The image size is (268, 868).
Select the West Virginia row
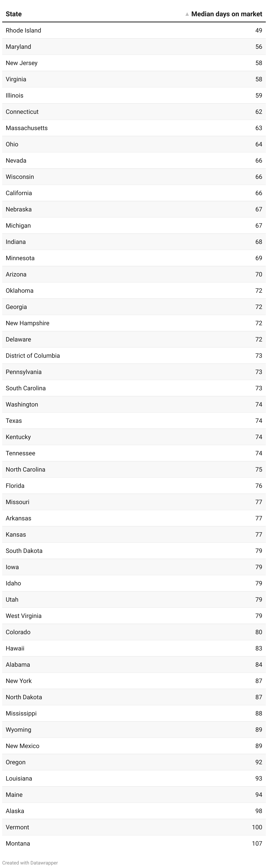pos(134,616)
